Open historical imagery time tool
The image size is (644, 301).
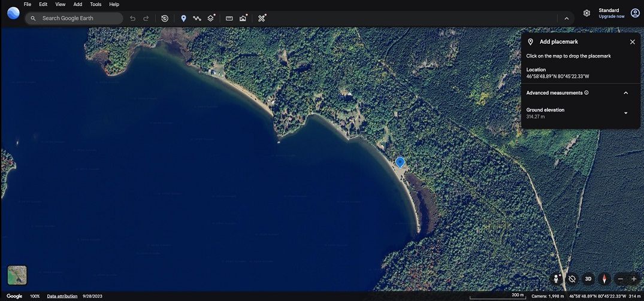[165, 19]
